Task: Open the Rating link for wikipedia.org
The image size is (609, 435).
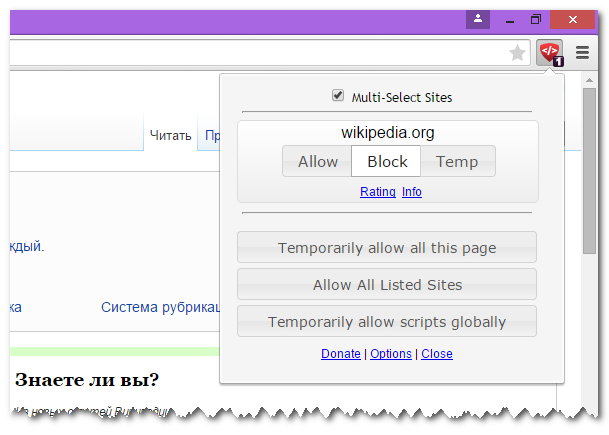Action: tap(378, 191)
